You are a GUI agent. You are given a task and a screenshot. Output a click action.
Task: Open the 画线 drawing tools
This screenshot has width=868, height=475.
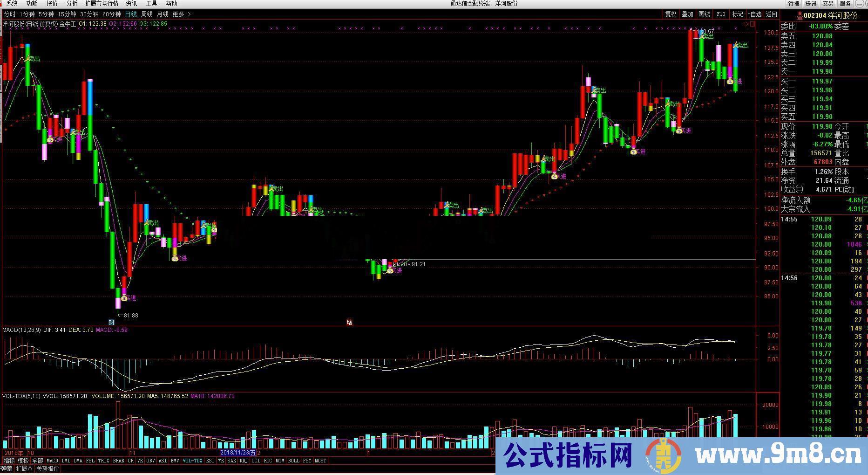tap(704, 14)
